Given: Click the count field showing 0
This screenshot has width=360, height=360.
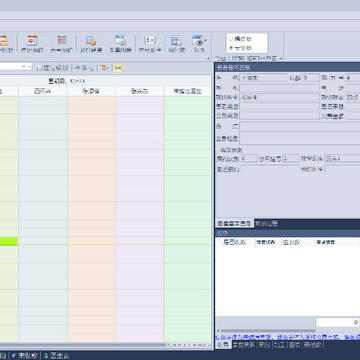Looking at the screenshot, I should (249, 159).
